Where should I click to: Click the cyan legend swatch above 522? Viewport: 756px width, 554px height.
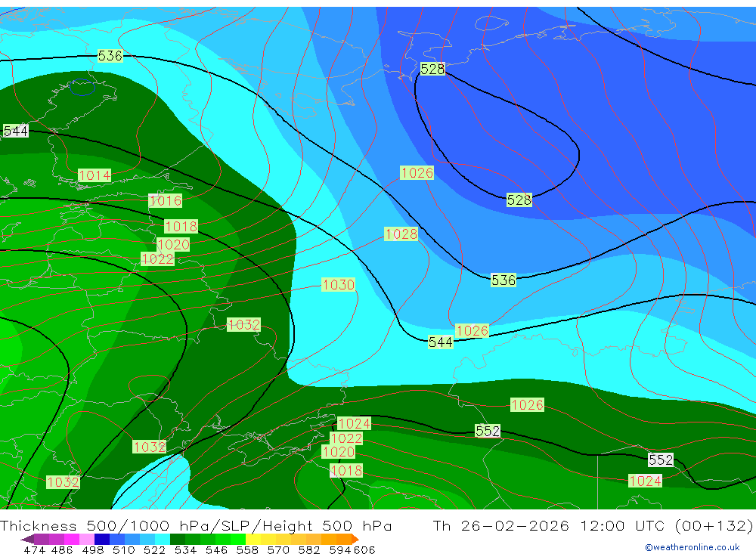(x=163, y=539)
